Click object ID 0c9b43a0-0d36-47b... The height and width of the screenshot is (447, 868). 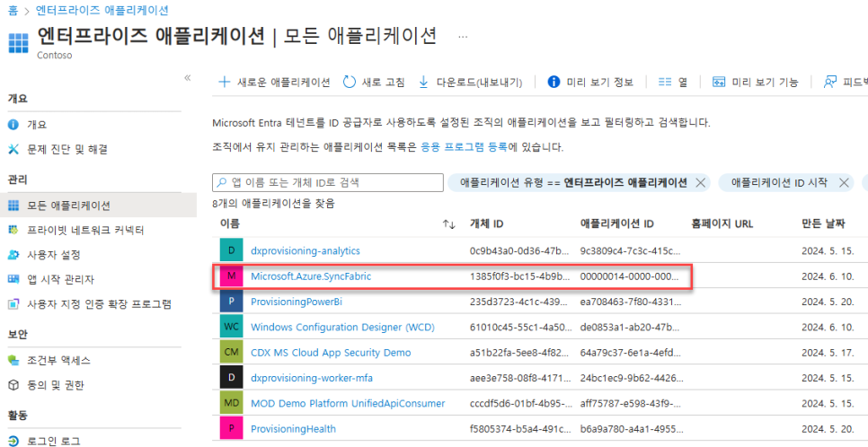point(518,250)
